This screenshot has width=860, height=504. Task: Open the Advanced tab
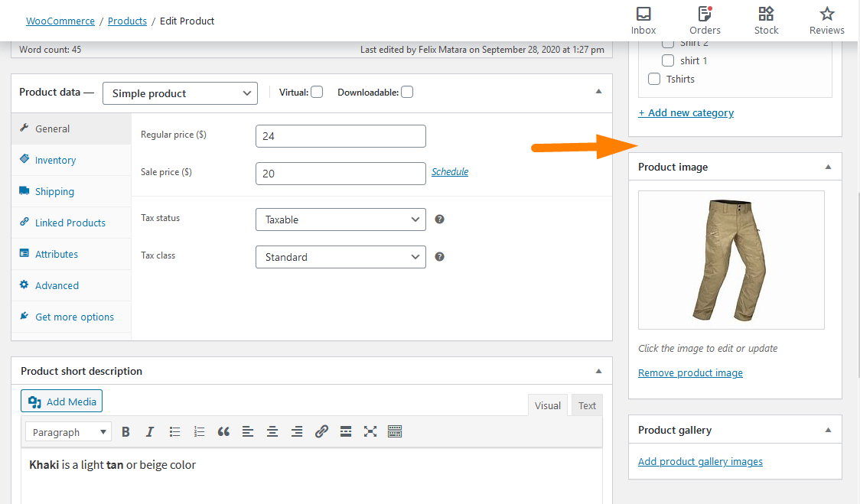71,285
